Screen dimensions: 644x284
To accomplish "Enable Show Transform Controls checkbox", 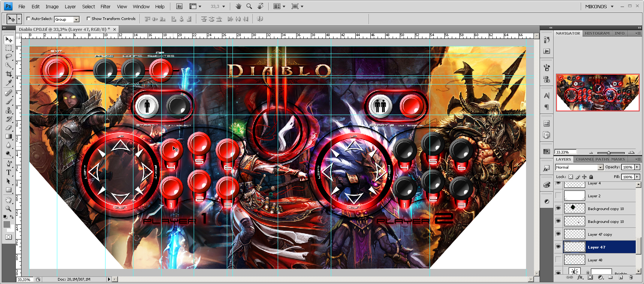I will coord(89,18).
